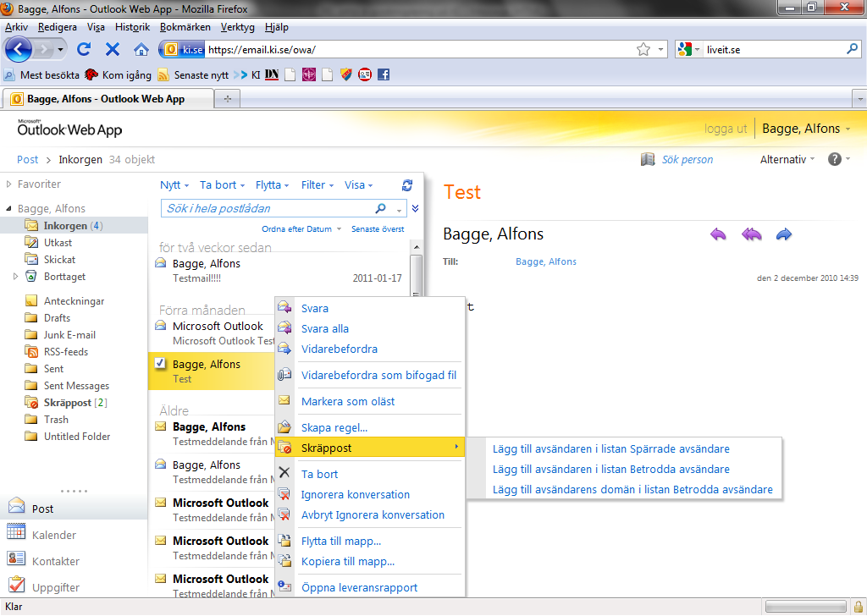Screen dimensions: 867x616
Task: Open a new tab with the plus button
Action: (227, 99)
